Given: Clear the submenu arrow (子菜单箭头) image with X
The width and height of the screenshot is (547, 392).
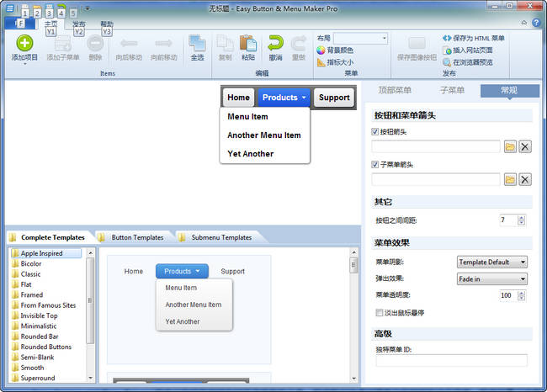Looking at the screenshot, I should click(x=525, y=179).
